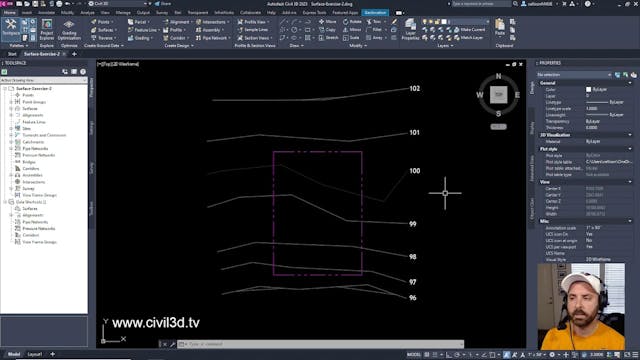
Task: Select Point Groups in Toolspace tree
Action: coord(34,102)
